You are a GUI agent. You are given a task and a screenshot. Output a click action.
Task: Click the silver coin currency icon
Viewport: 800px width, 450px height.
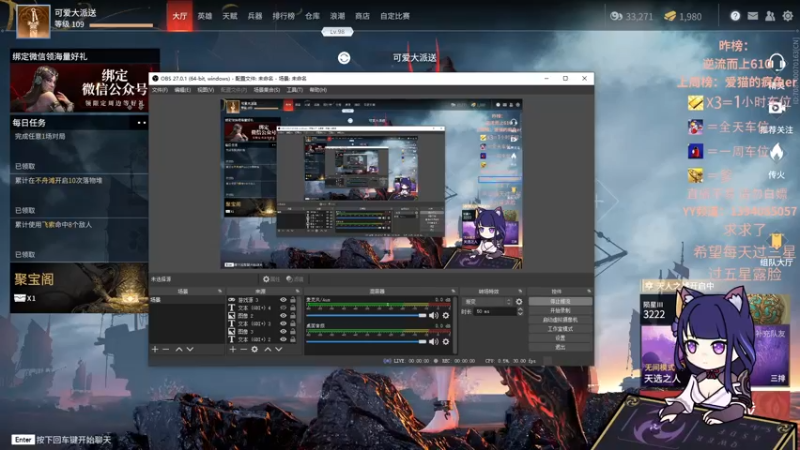click(616, 16)
